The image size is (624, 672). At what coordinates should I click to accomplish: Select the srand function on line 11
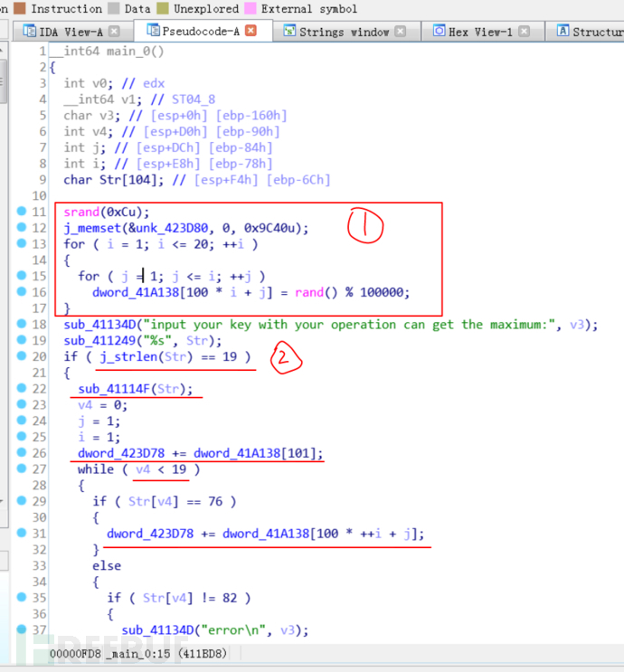pyautogui.click(x=81, y=212)
